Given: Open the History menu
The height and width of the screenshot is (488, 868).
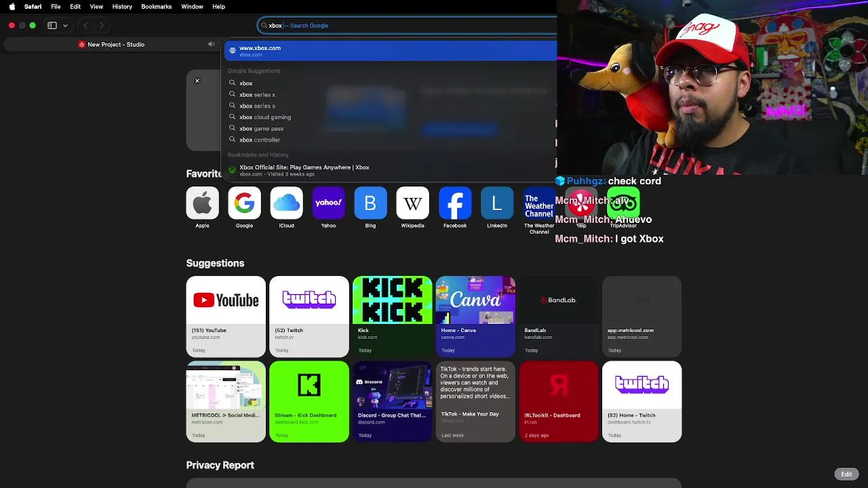Looking at the screenshot, I should click(122, 7).
